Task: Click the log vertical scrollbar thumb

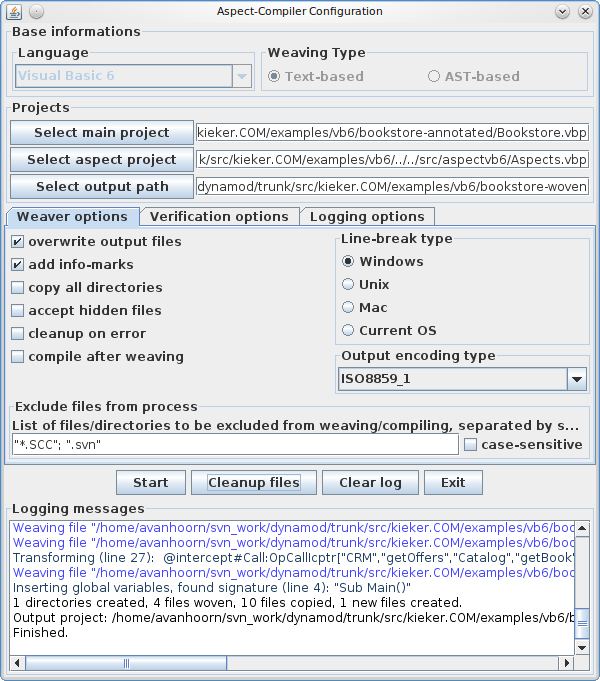Action: (582, 624)
